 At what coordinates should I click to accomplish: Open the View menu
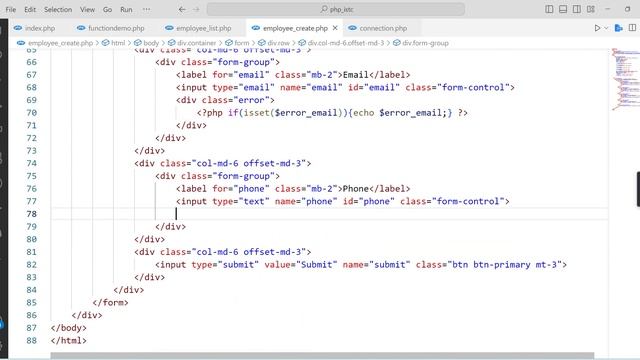(87, 9)
